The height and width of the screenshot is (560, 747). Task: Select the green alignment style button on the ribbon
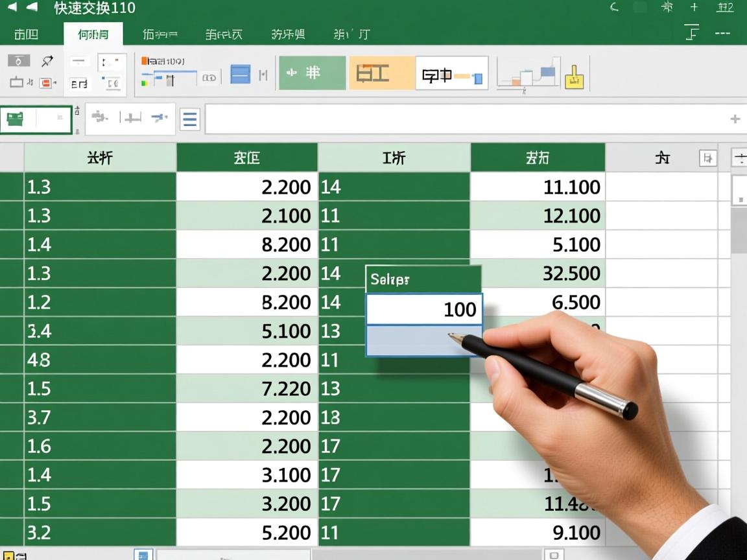311,73
